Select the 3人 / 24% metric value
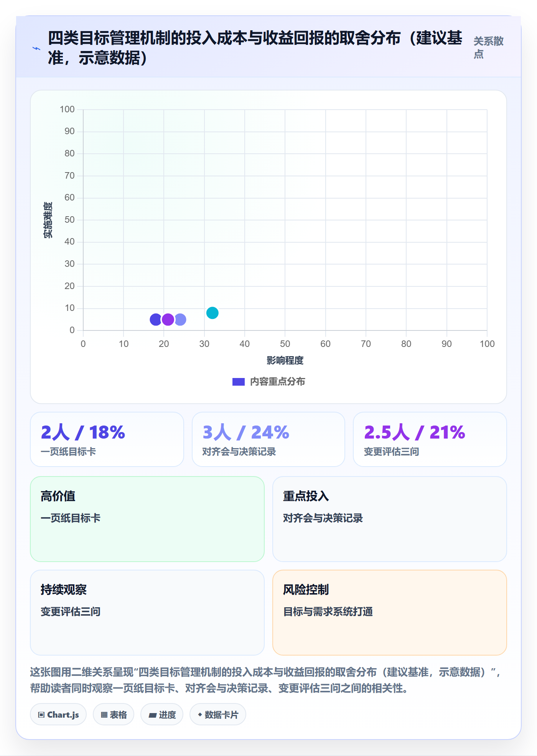The height and width of the screenshot is (756, 537). point(246,432)
